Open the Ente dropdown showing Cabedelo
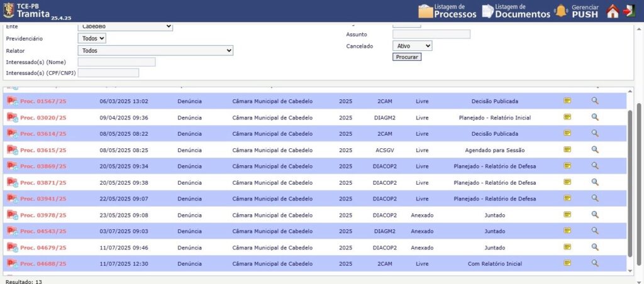The image size is (644, 284). coord(125,26)
